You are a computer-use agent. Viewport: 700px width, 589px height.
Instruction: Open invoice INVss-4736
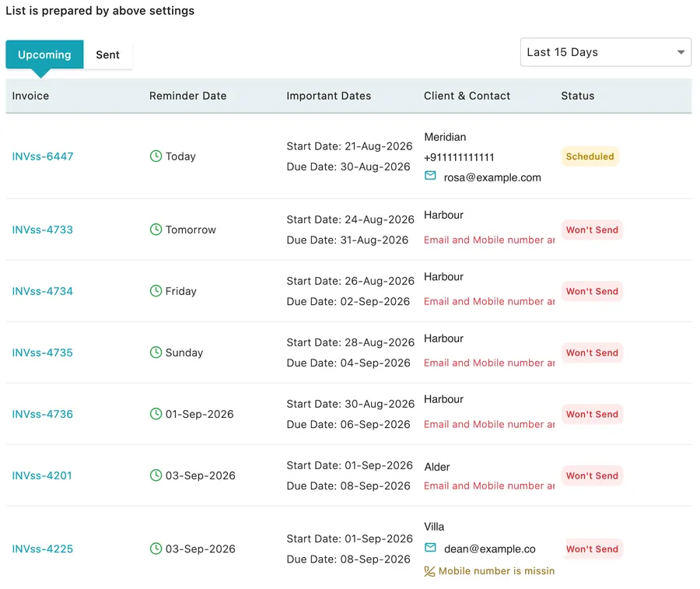(x=43, y=414)
